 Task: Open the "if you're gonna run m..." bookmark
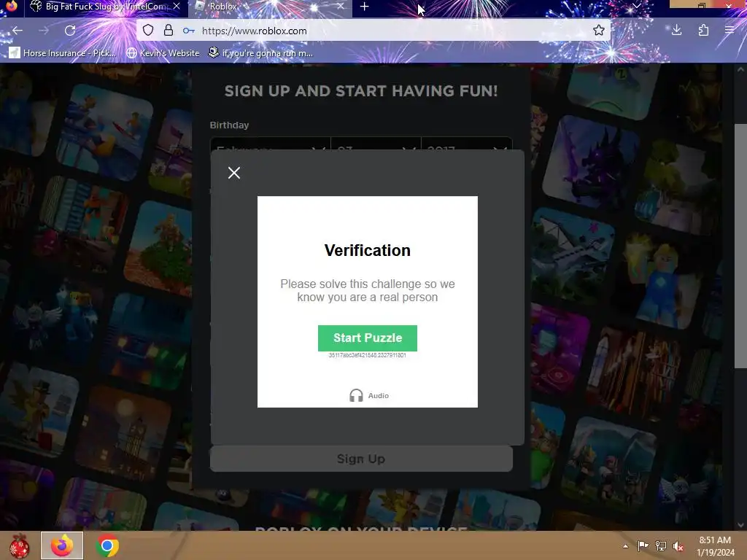(261, 52)
